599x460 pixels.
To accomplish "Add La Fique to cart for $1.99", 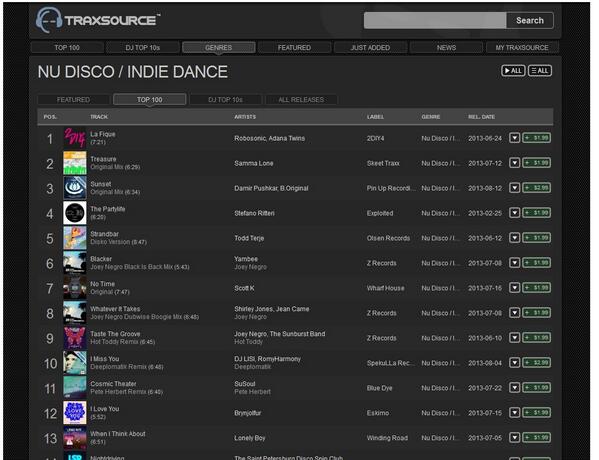I will click(536, 138).
